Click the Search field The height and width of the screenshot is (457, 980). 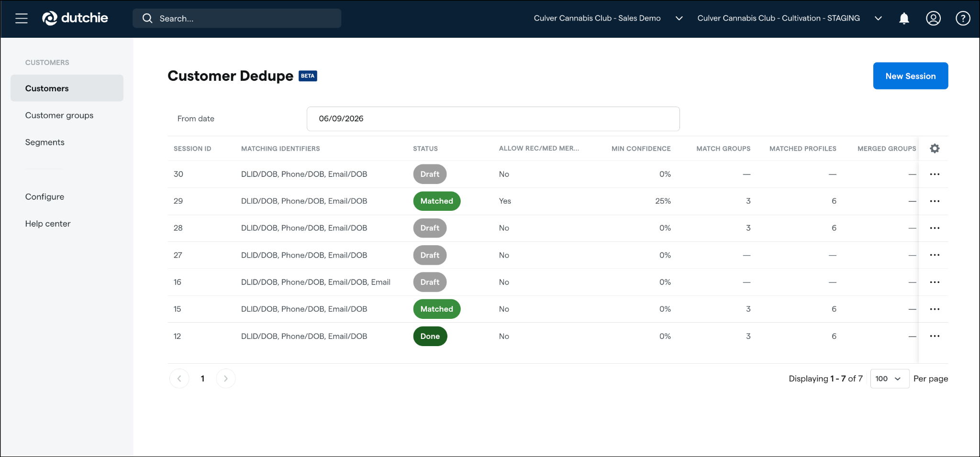(x=237, y=18)
